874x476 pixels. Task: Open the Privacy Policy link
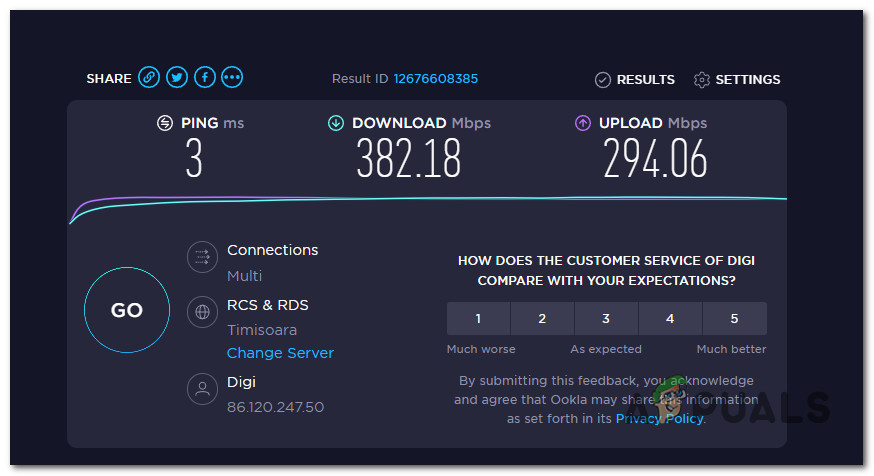659,418
